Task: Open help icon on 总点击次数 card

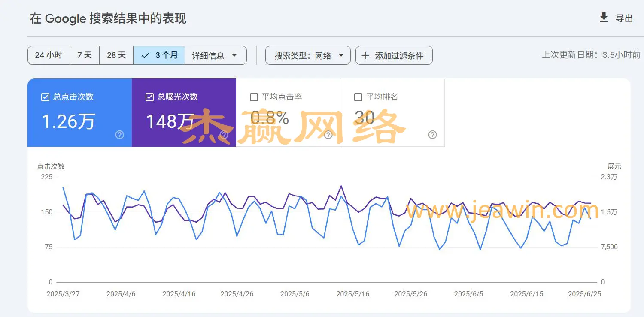Action: (120, 135)
